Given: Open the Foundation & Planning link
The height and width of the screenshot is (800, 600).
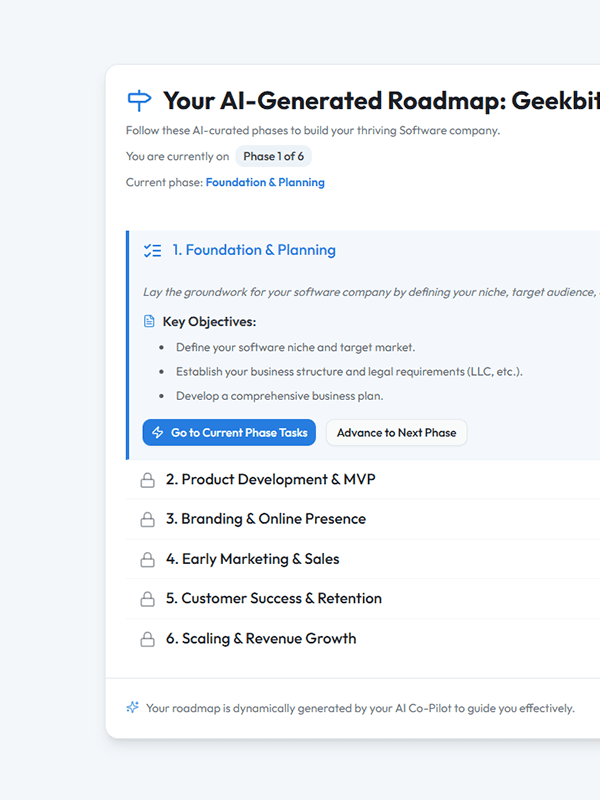Looking at the screenshot, I should (266, 182).
